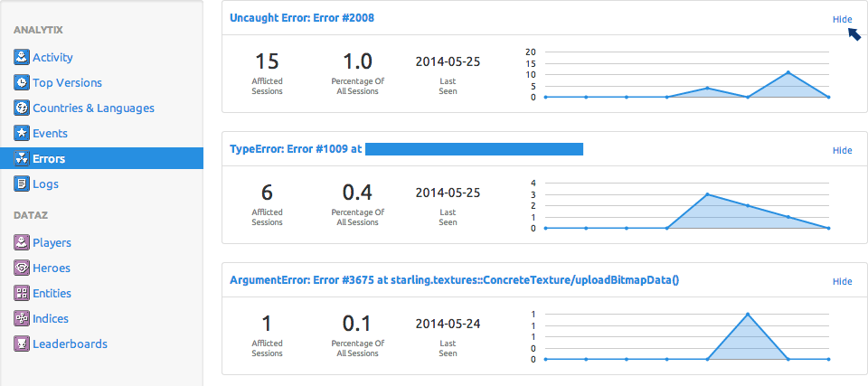The width and height of the screenshot is (868, 386).
Task: Click the Indices icon in sidebar
Action: click(x=22, y=318)
